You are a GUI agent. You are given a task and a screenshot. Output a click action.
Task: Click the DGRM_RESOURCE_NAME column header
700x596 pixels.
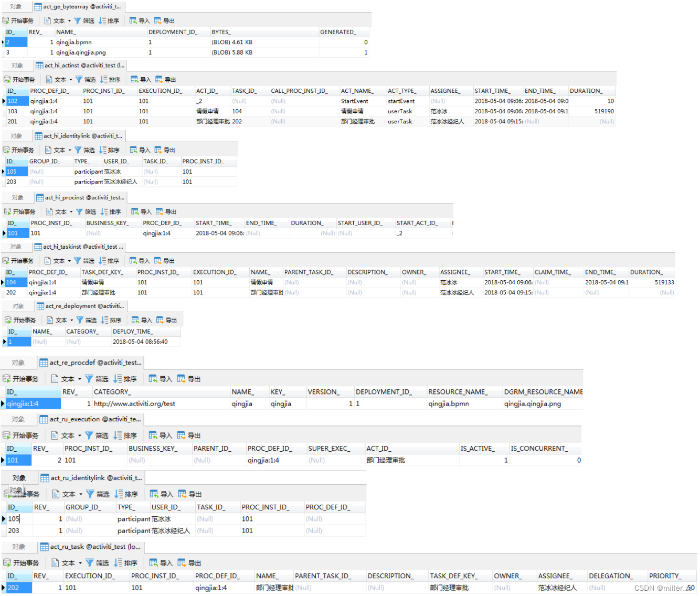pyautogui.click(x=543, y=392)
